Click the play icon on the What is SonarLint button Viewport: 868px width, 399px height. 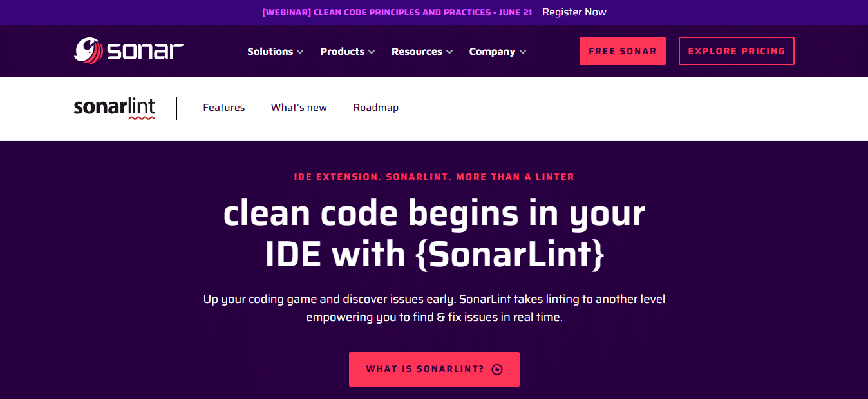pos(496,369)
